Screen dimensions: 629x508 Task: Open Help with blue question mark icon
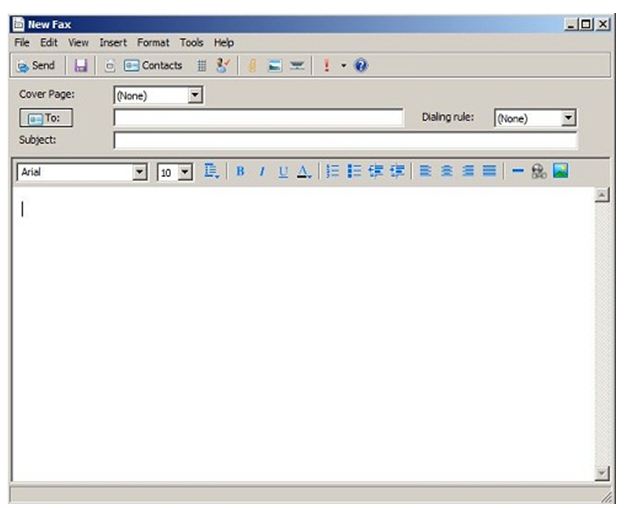(361, 65)
